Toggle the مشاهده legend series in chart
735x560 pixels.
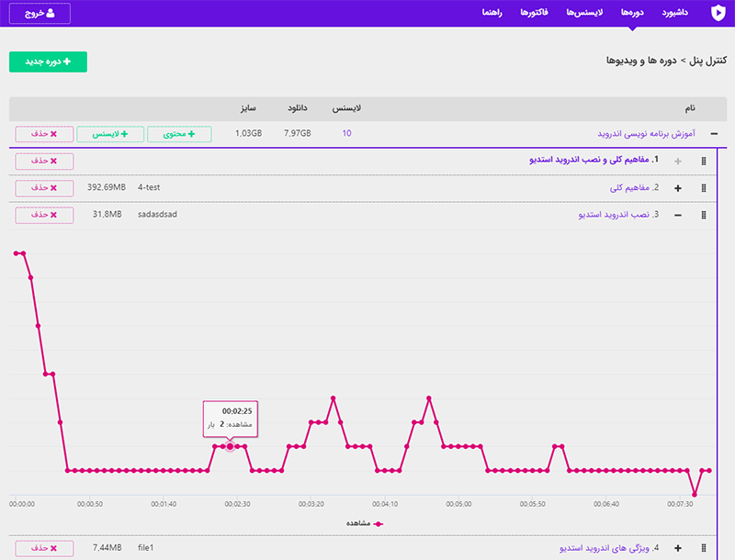pos(365,523)
